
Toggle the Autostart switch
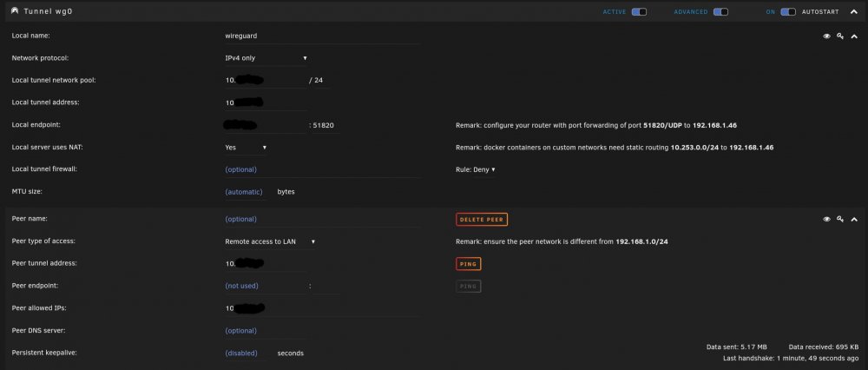pos(788,11)
